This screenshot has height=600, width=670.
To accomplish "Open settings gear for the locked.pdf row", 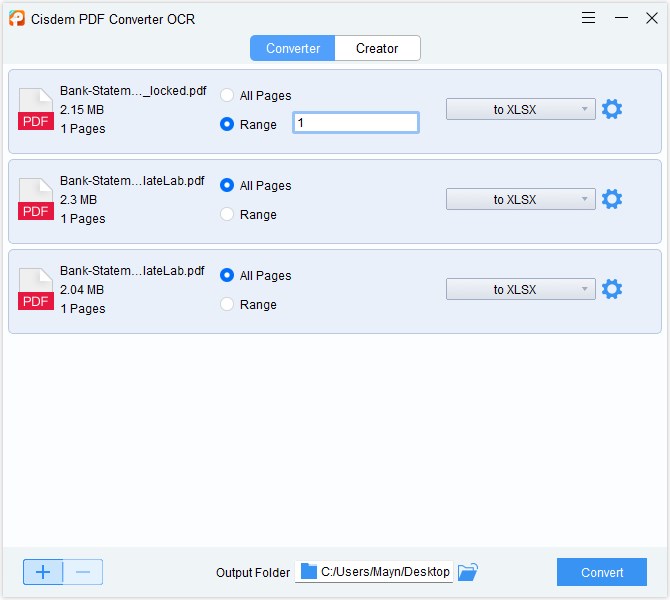I will 611,109.
